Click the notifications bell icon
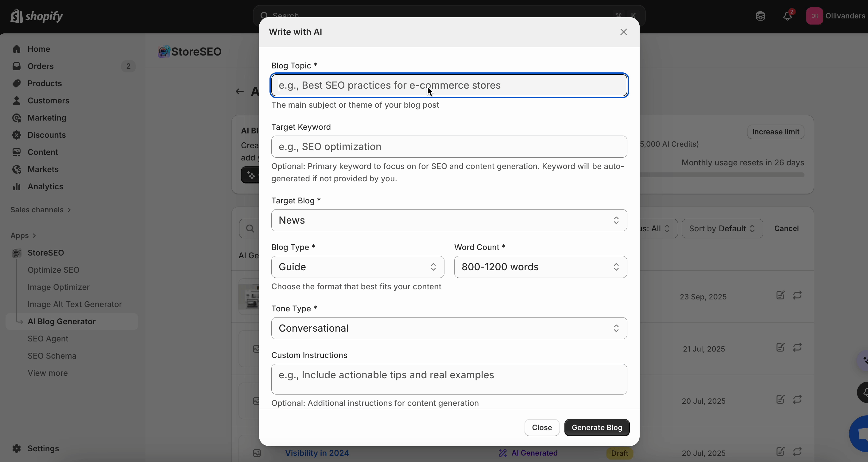The width and height of the screenshot is (868, 462). 787,16
